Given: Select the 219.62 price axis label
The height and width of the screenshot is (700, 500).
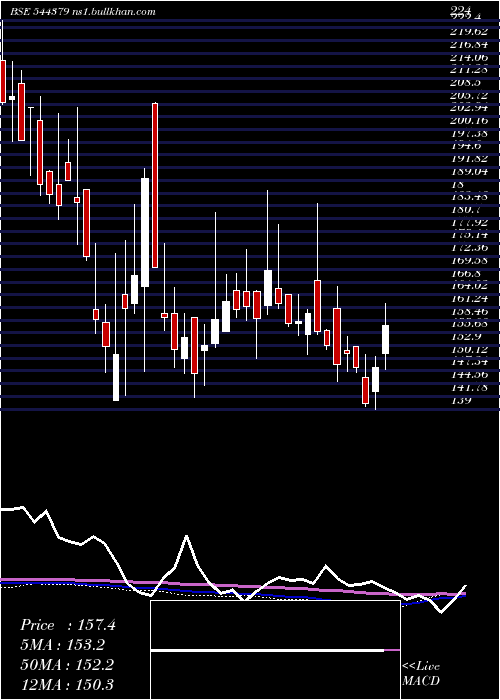Looking at the screenshot, I should coord(469,33).
